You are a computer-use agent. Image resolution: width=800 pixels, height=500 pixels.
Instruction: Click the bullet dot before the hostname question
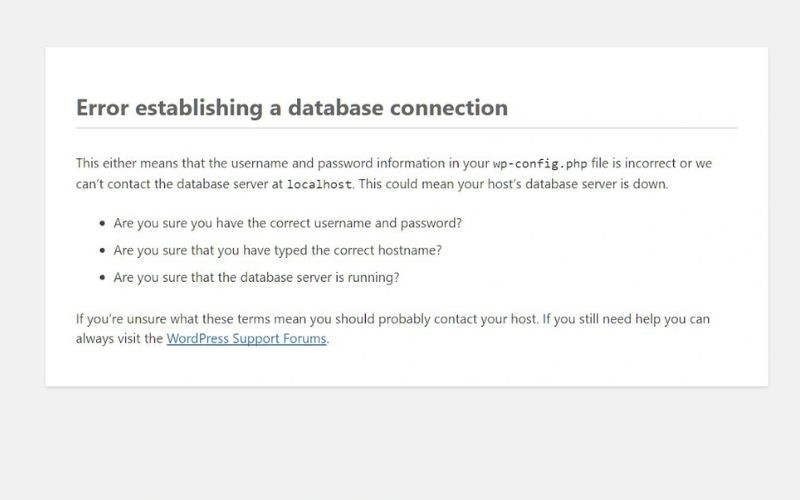[x=103, y=251]
